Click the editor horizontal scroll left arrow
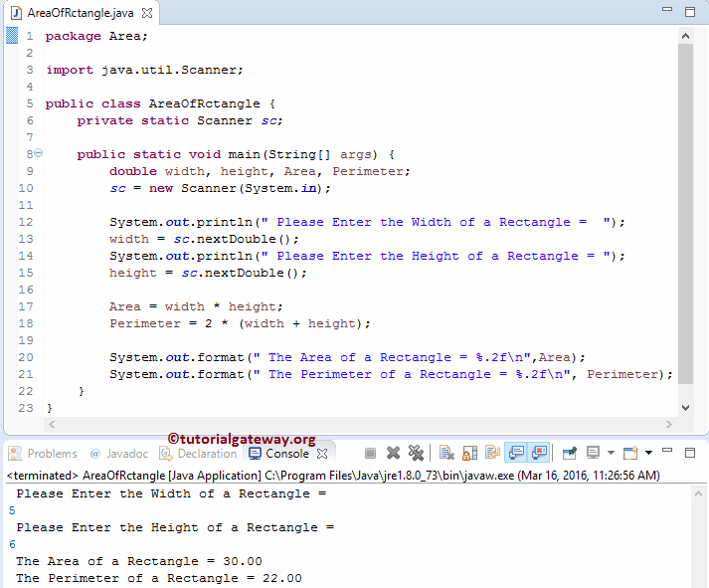The width and height of the screenshot is (709, 588). point(52,424)
